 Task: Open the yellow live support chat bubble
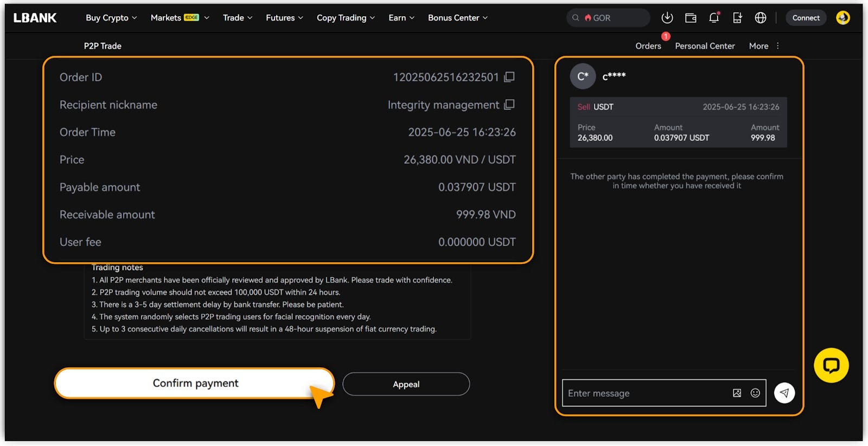(831, 365)
